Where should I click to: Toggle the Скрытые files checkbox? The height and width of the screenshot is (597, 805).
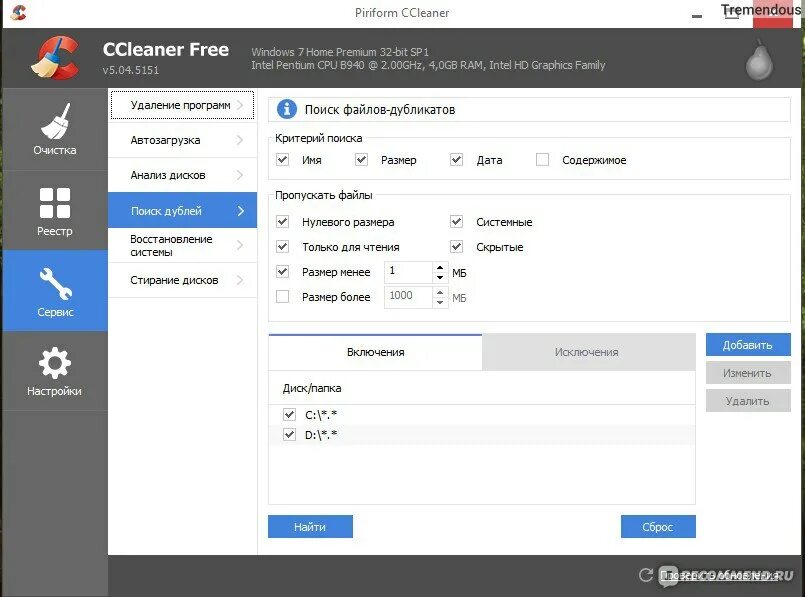tap(456, 246)
